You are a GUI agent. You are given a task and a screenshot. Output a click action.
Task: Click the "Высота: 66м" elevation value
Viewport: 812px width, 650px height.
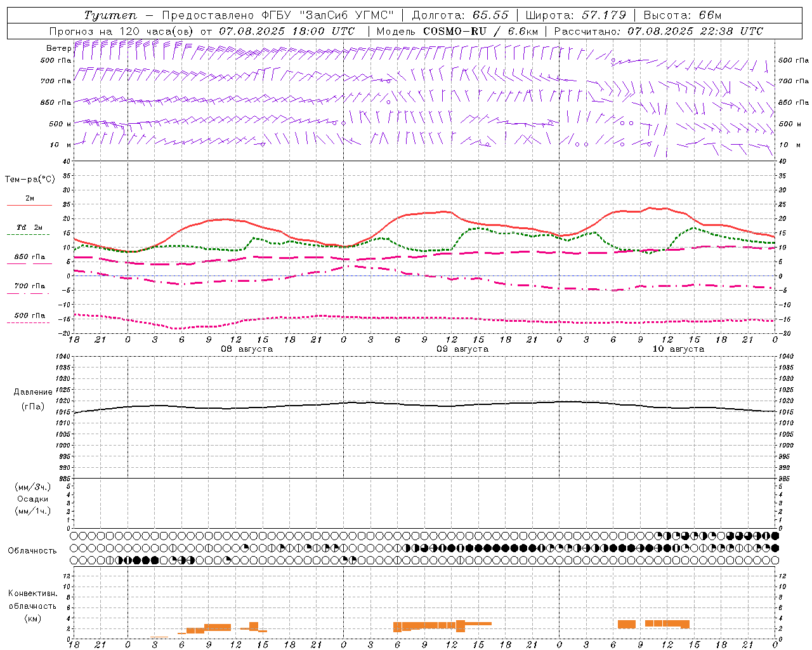pyautogui.click(x=683, y=15)
